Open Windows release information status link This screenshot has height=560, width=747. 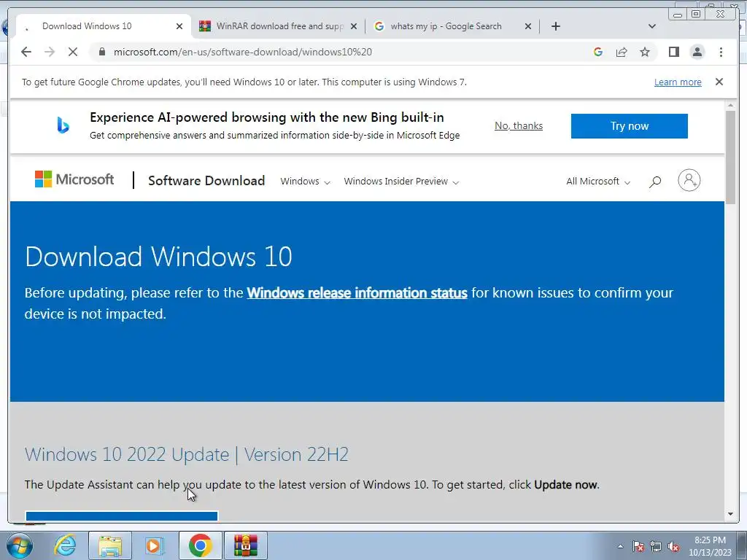click(357, 293)
